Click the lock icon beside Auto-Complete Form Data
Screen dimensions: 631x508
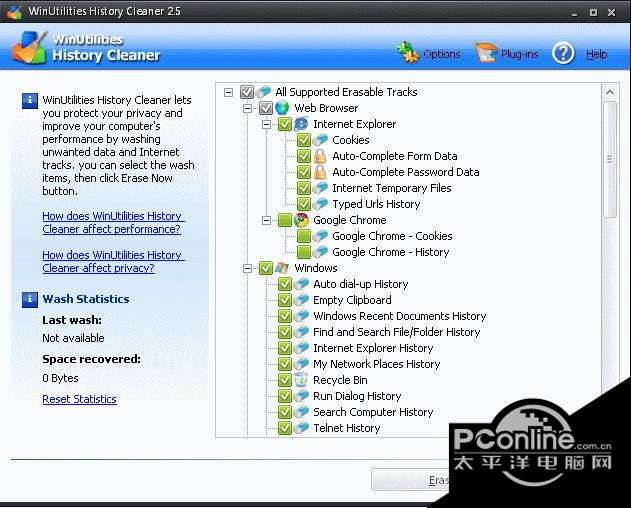pos(320,156)
